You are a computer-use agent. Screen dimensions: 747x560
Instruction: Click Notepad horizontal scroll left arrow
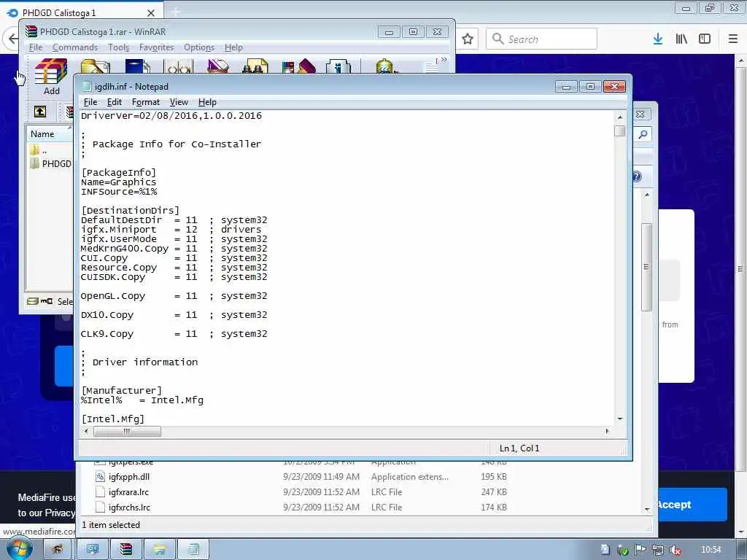tap(86, 432)
